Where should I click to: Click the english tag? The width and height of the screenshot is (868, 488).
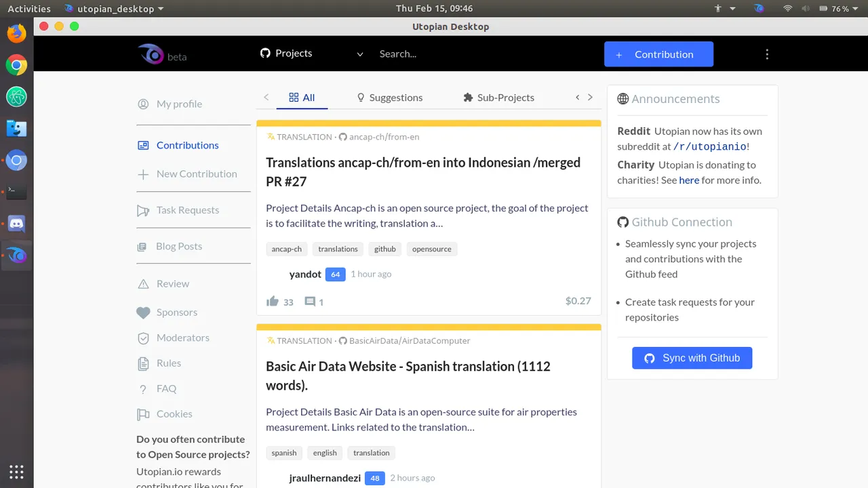pyautogui.click(x=325, y=453)
